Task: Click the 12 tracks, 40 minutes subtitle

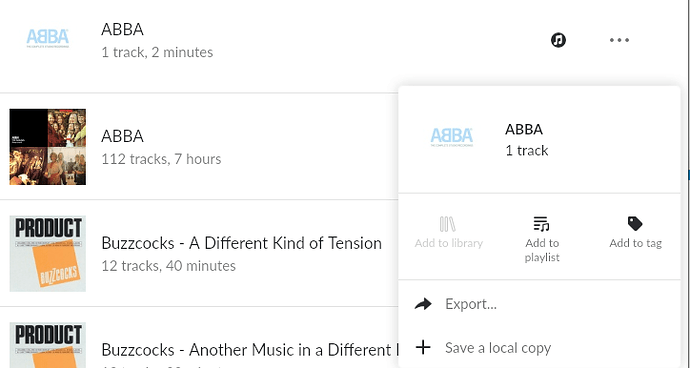Action: click(x=169, y=266)
